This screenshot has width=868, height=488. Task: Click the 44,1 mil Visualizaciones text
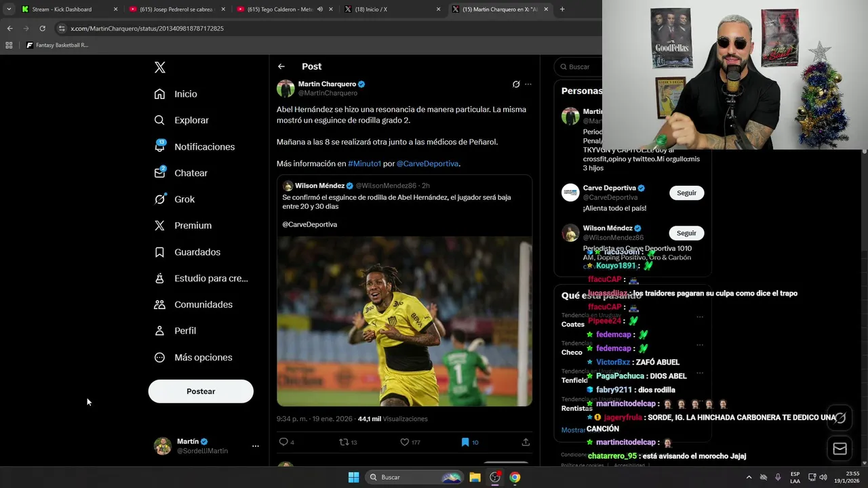click(x=393, y=419)
